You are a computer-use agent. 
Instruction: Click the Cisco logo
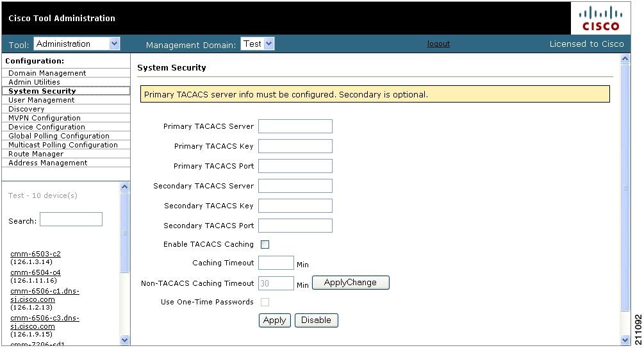coord(600,19)
